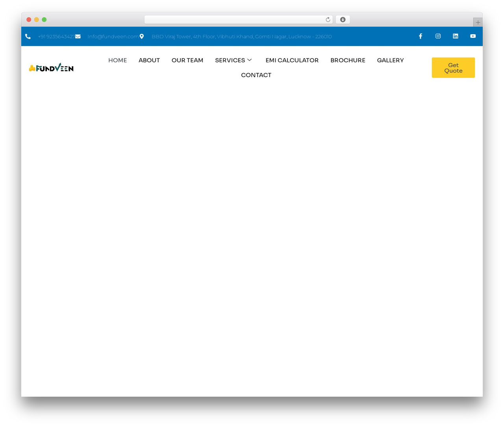Click the info@fundveen.com email address

coord(113,37)
